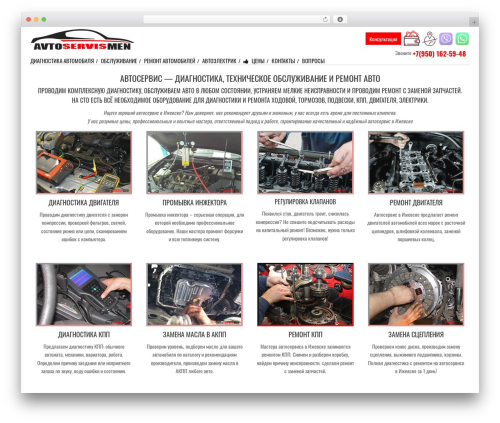Viewport: 500px width, 423px height.
Task: Call the phone number +7(950) 162-59-48
Action: click(x=439, y=54)
